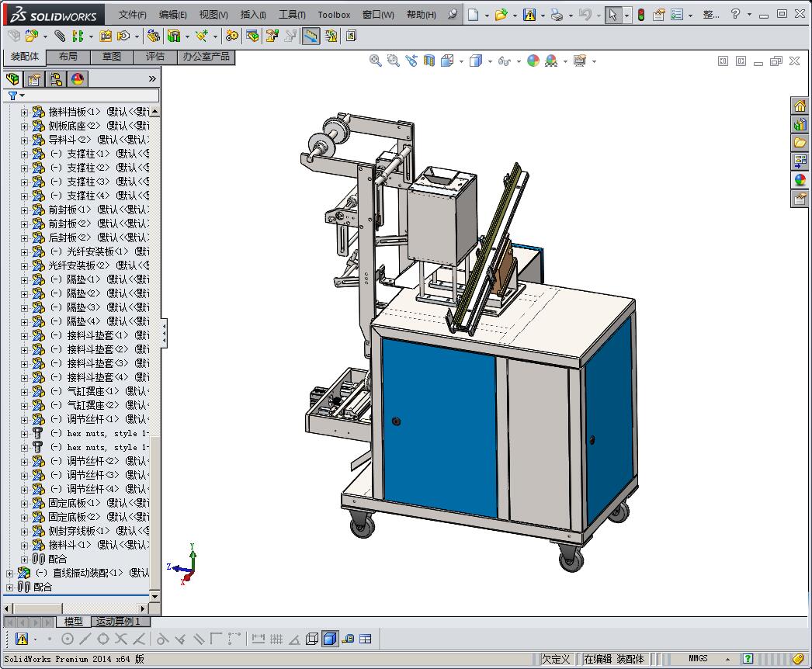Click the 模型 bottom tab

pyautogui.click(x=73, y=621)
